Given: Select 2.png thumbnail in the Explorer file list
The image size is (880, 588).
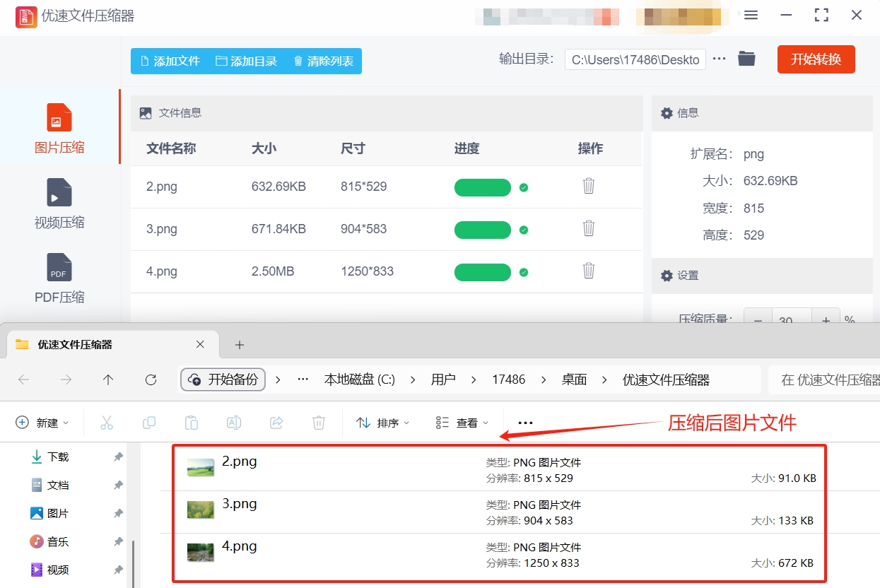Looking at the screenshot, I should (201, 468).
